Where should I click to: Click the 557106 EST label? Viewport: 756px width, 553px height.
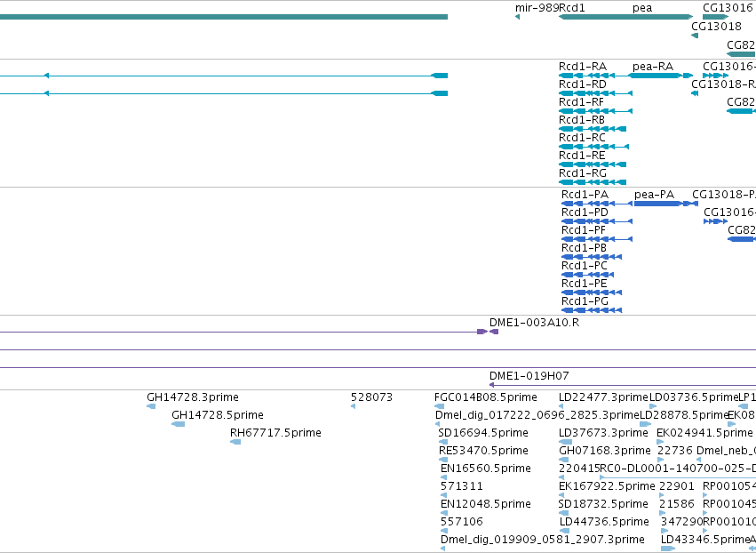pos(462,523)
